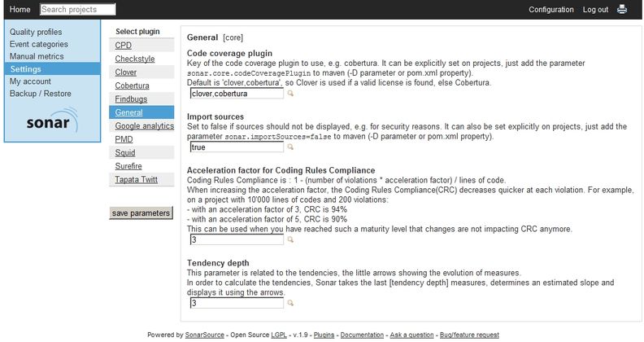Click save parameters button
This screenshot has height=342, width=644.
tap(141, 213)
